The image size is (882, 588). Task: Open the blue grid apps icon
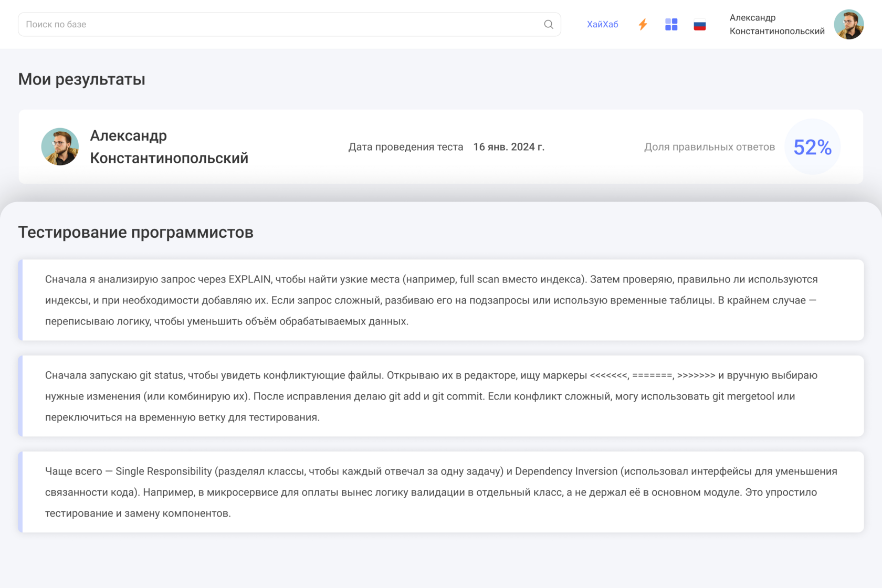(671, 24)
